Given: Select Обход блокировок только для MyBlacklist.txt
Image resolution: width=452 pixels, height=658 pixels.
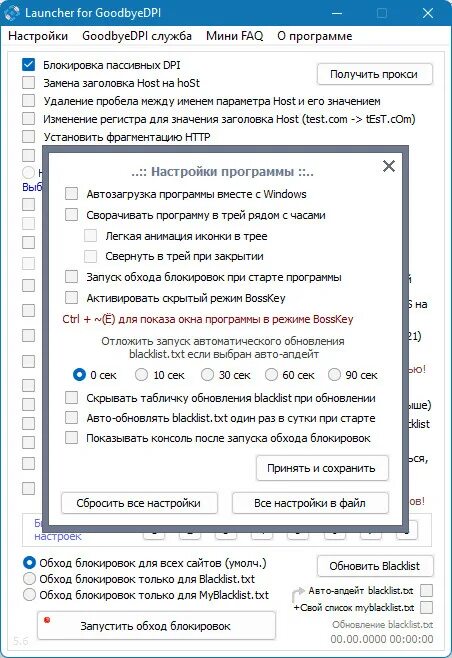Looking at the screenshot, I should [29, 595].
